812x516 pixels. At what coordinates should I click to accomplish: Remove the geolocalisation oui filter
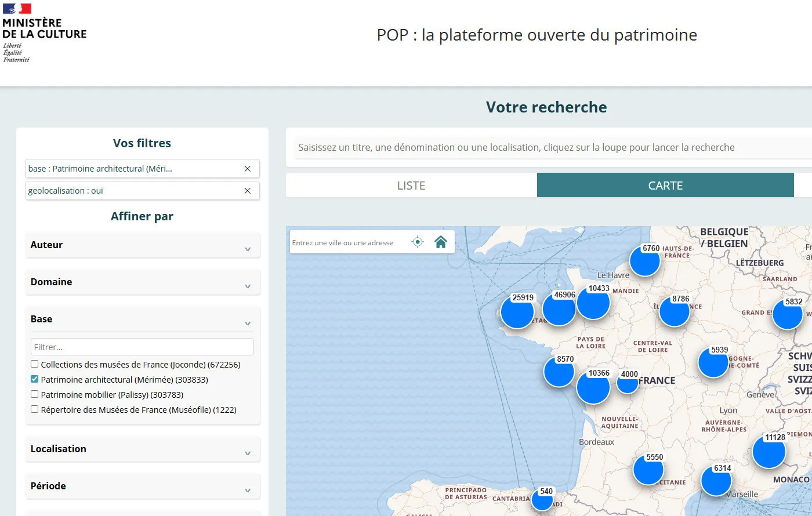tap(247, 191)
